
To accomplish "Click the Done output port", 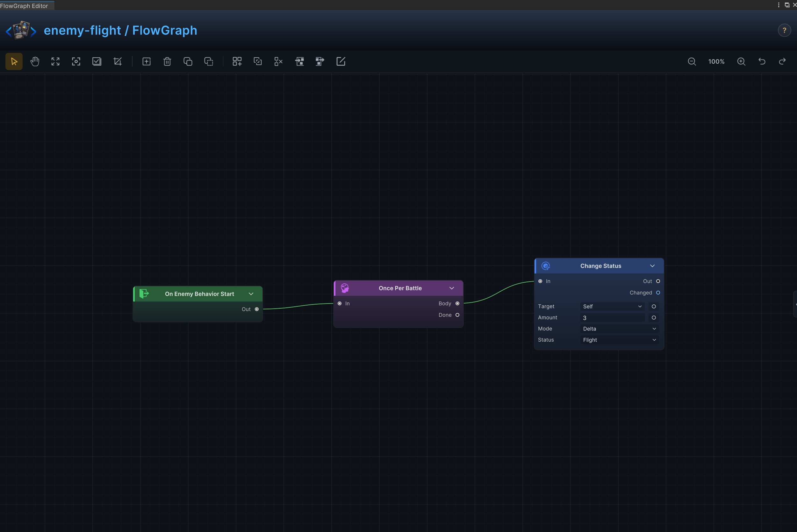I will [x=457, y=315].
